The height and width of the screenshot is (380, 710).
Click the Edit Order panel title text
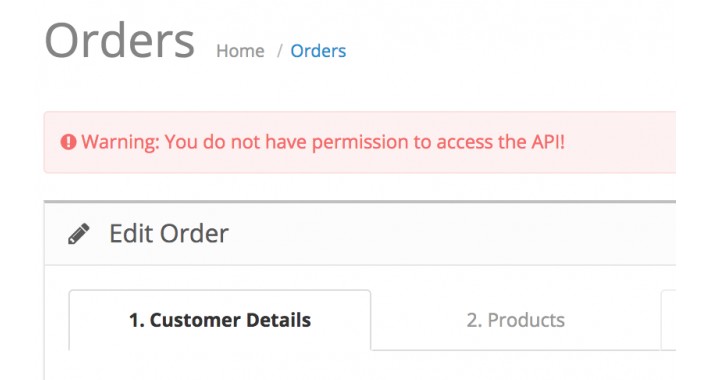pos(169,234)
